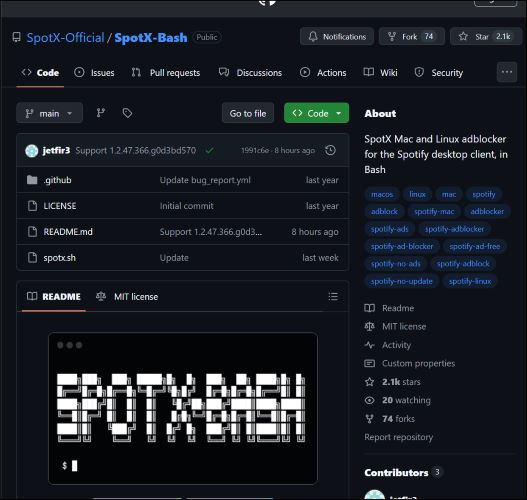
Task: Open Notifications subscription button
Action: (x=337, y=36)
